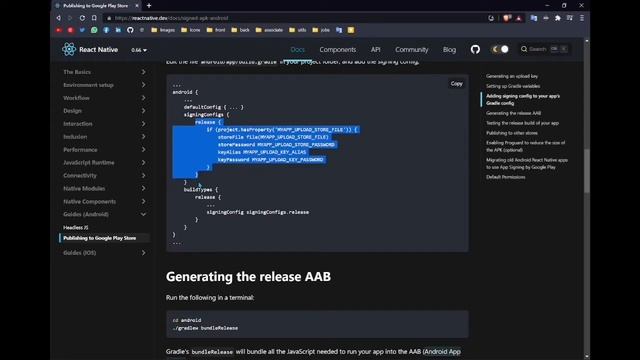The image size is (640, 360).
Task: Expand the Workflow sidebar section
Action: click(x=104, y=98)
